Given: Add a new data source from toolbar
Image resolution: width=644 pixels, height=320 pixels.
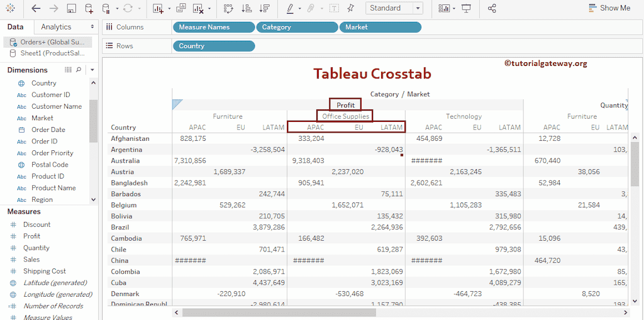Looking at the screenshot, I should click(89, 8).
